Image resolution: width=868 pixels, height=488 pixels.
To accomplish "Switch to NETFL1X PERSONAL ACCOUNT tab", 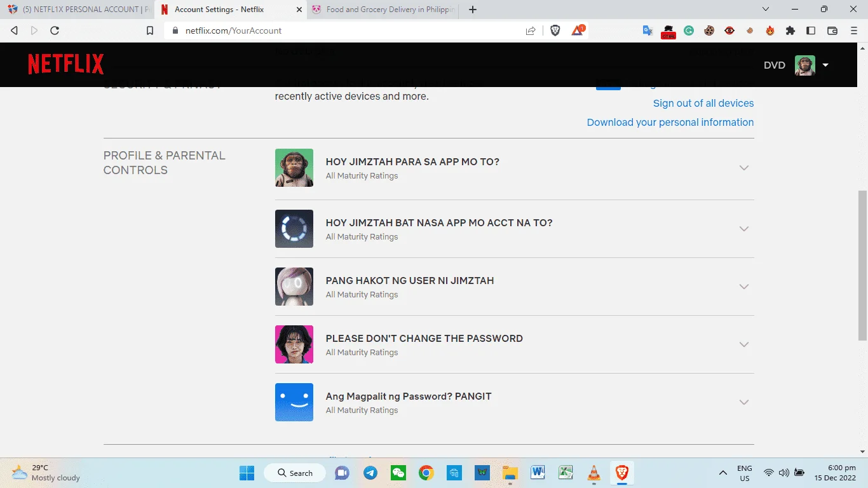I will click(x=78, y=10).
